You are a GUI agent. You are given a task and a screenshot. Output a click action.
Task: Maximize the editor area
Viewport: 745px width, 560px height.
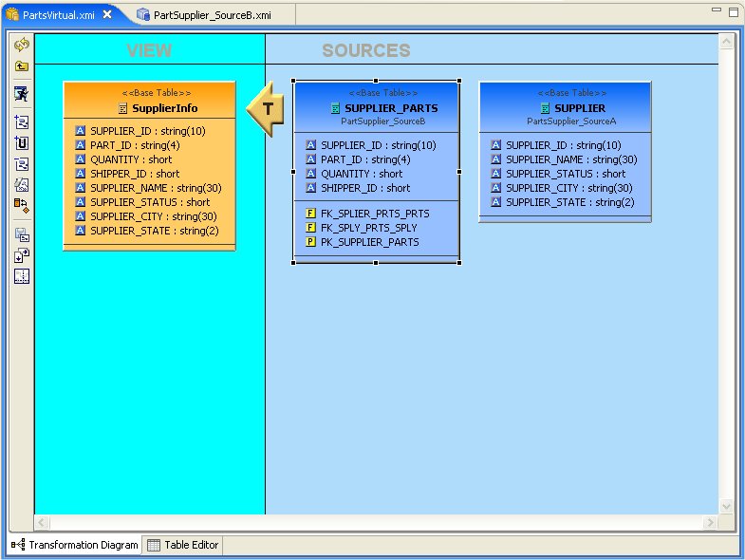tap(734, 12)
